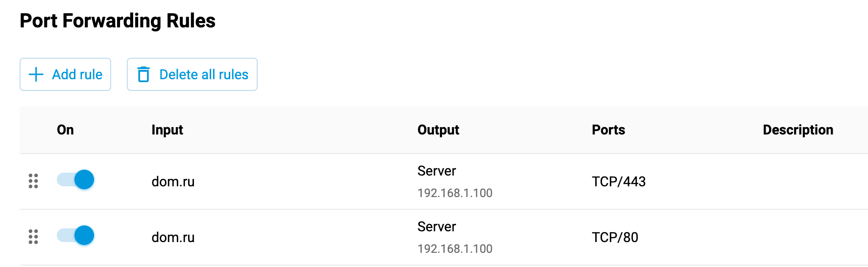Image resolution: width=868 pixels, height=267 pixels.
Task: Click the 192.168.1.100 address in the TCP/80 row
Action: tap(455, 248)
